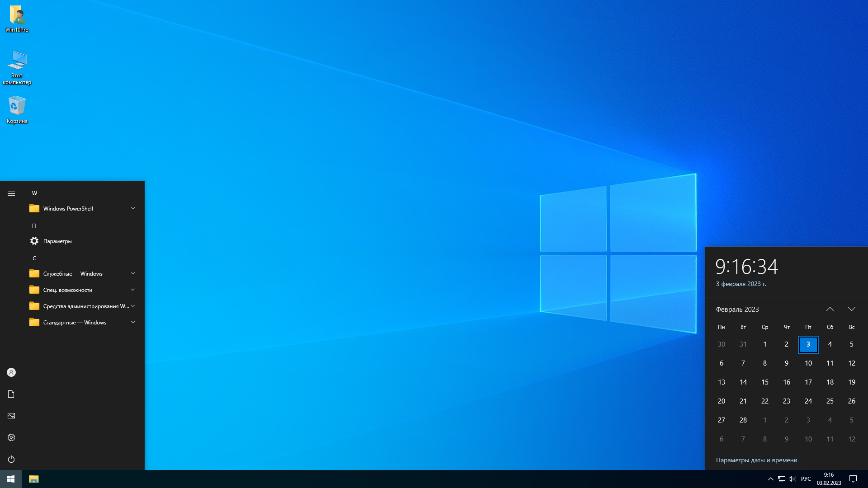Select February 14 in the calendar
Screen dimensions: 868x488
point(743,382)
